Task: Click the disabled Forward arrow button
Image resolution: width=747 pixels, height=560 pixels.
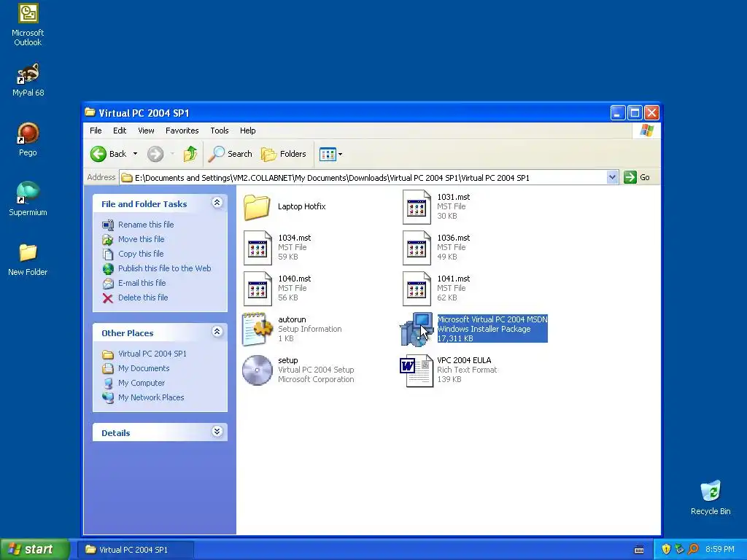Action: click(x=155, y=154)
